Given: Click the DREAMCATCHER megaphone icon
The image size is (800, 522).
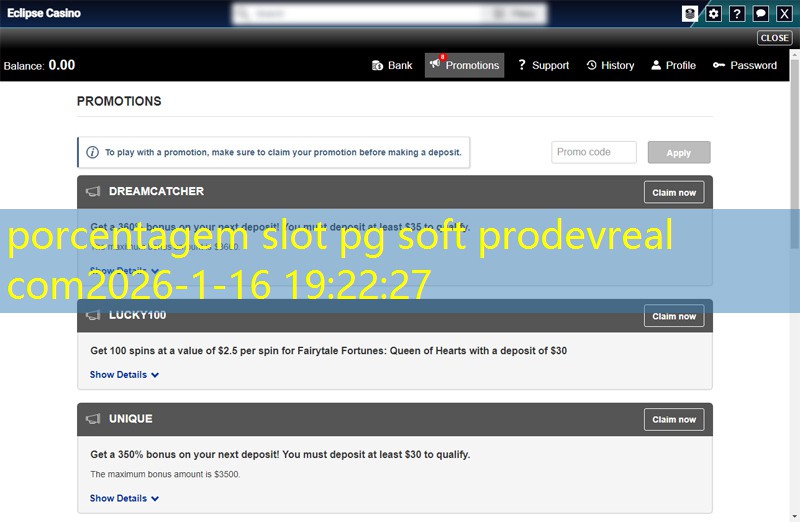Looking at the screenshot, I should [x=93, y=192].
